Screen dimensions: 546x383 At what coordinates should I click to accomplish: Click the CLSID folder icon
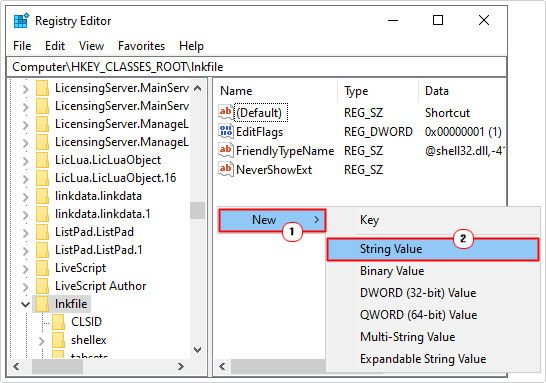58,322
